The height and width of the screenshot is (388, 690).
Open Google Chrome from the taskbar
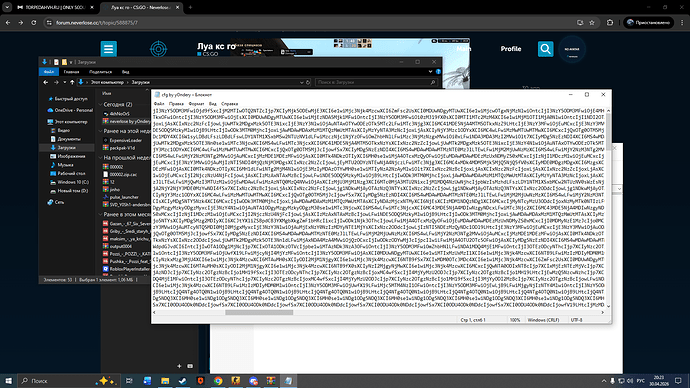pos(218,381)
